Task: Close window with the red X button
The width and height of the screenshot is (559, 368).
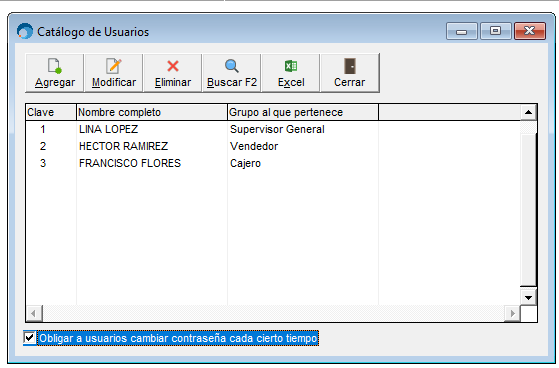Action: 530,31
